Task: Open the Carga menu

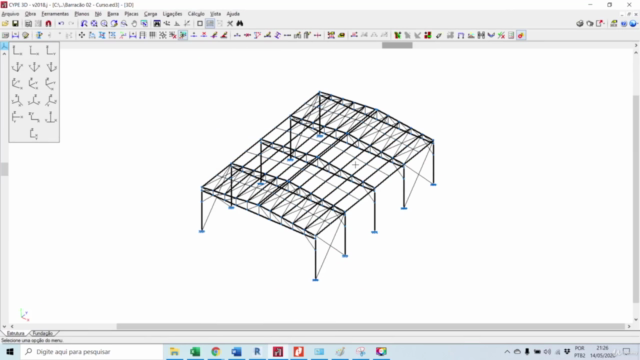Action: (x=151, y=14)
